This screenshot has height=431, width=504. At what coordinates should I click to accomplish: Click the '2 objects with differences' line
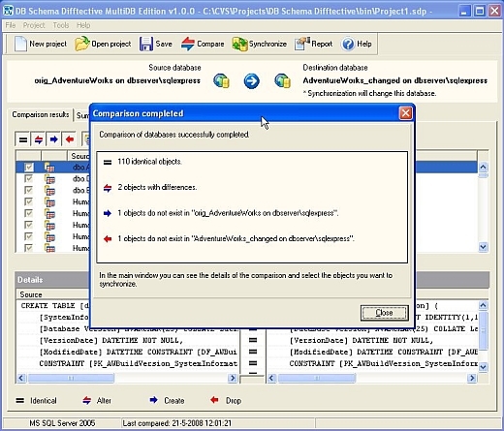[157, 187]
